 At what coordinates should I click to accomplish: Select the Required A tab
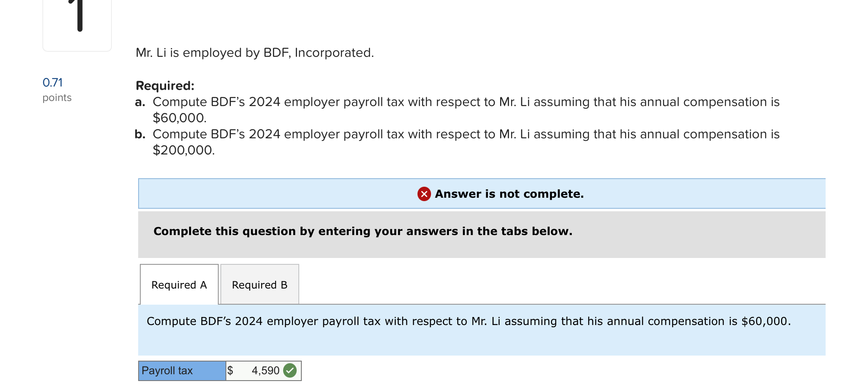(178, 284)
